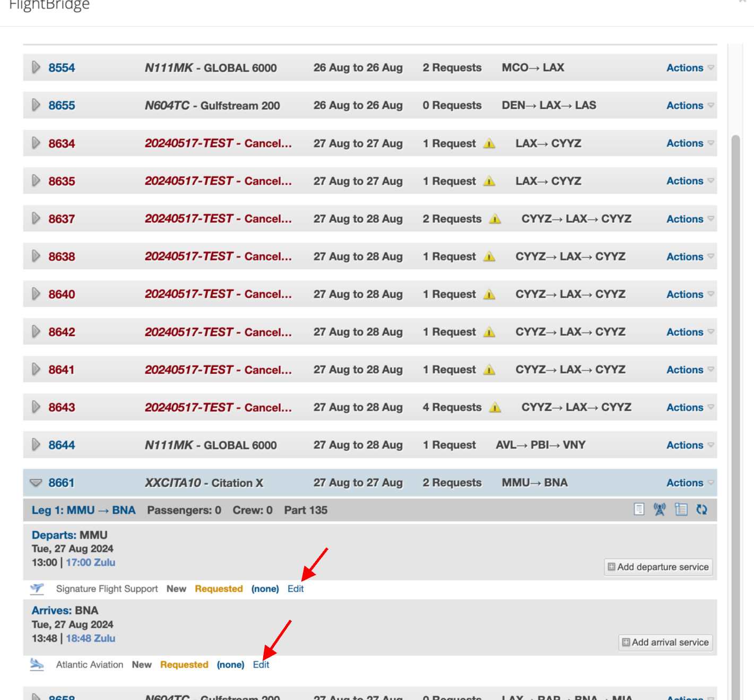Edit the Atlantic Aviation request
This screenshot has width=754, height=700.
(x=261, y=664)
